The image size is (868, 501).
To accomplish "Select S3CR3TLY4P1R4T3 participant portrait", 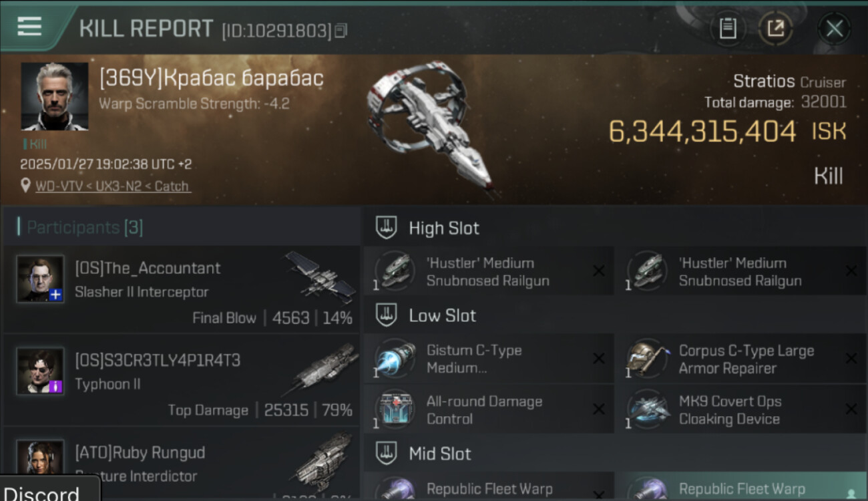I will [40, 371].
